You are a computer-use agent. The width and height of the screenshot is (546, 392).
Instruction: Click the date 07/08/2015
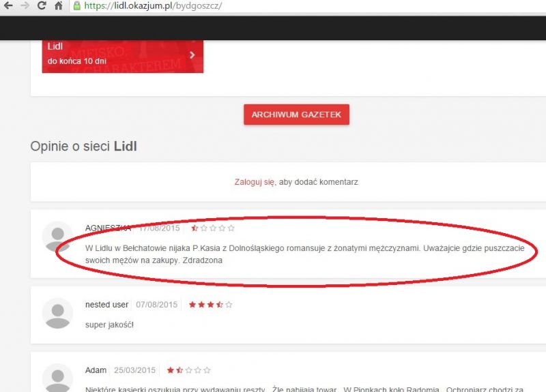pos(157,305)
